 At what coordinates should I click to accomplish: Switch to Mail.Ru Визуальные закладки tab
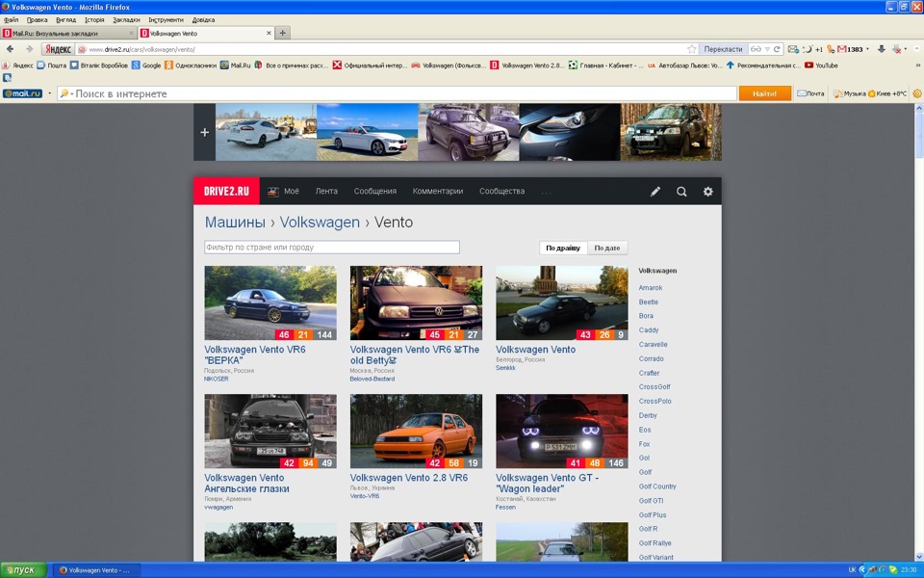(x=69, y=33)
